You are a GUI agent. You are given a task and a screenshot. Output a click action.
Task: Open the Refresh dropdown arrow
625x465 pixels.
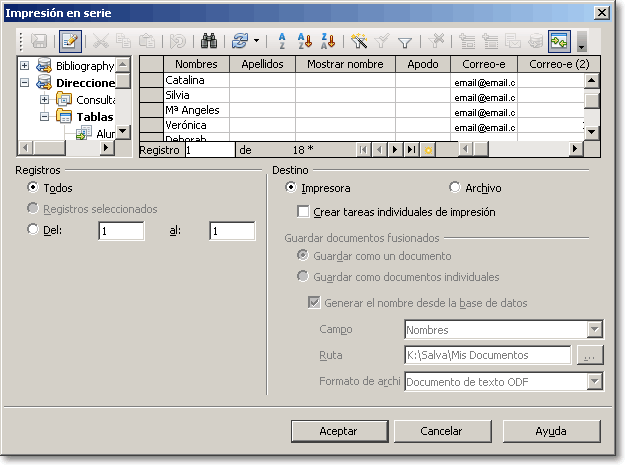[x=256, y=41]
